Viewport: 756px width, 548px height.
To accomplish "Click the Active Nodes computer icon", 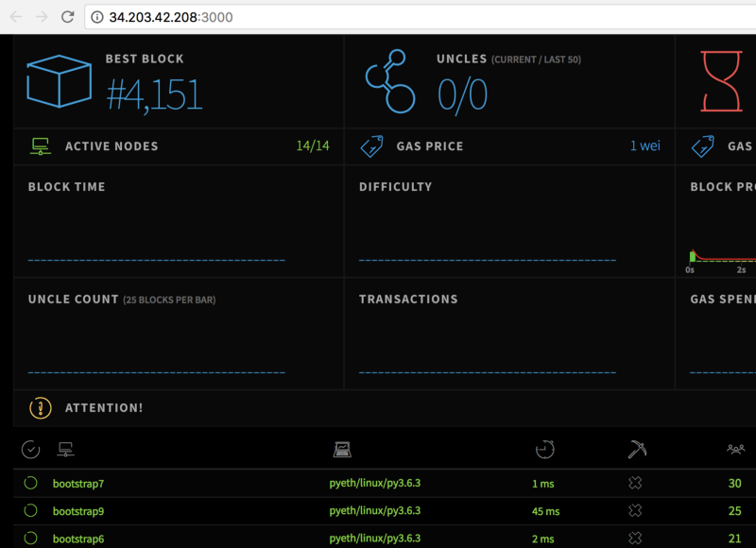I will (40, 146).
